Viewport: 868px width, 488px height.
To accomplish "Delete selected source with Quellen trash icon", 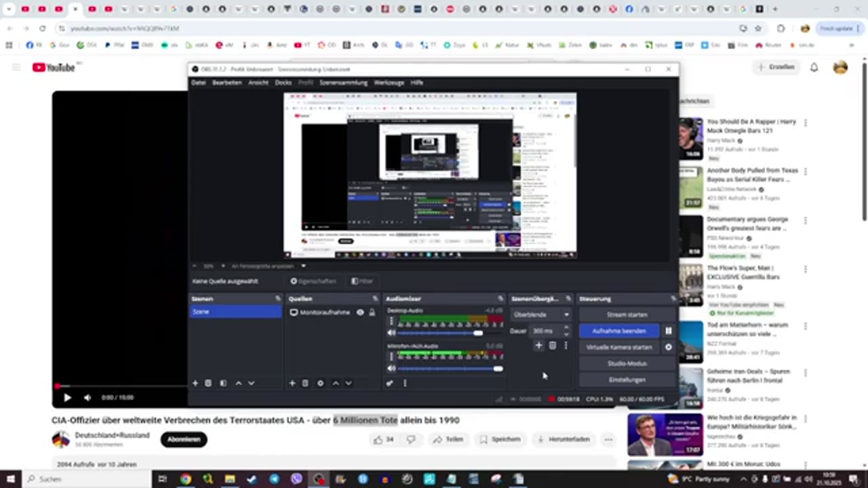I will (305, 383).
